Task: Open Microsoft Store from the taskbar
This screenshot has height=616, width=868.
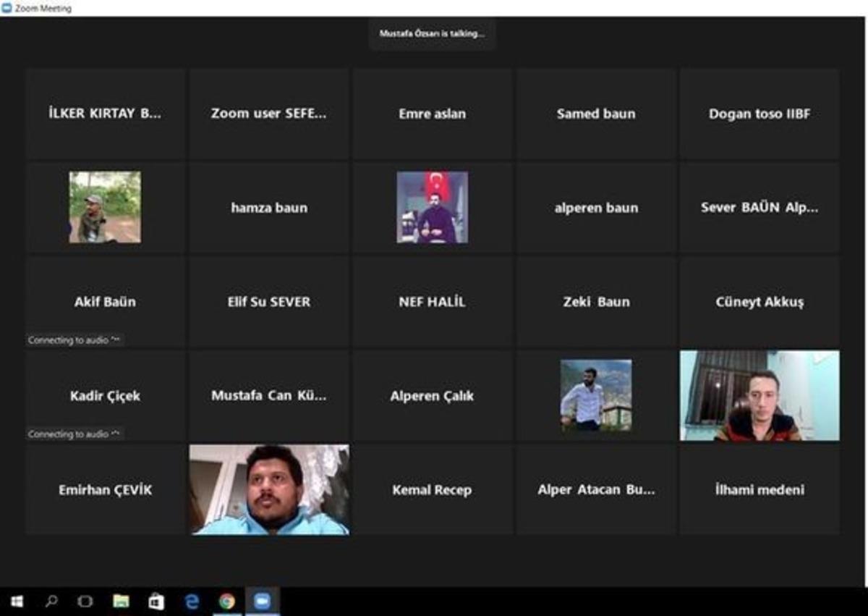Action: pos(156,601)
